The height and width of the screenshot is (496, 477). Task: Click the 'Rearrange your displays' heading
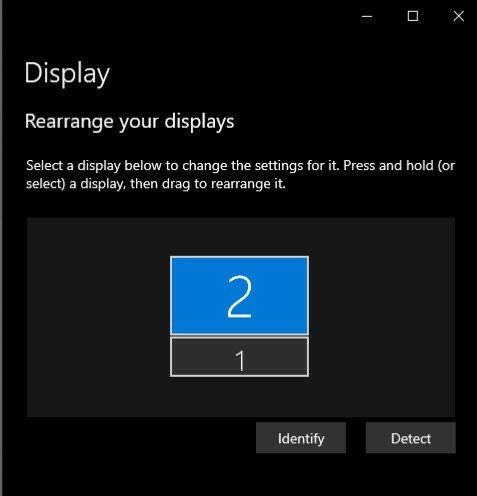130,121
